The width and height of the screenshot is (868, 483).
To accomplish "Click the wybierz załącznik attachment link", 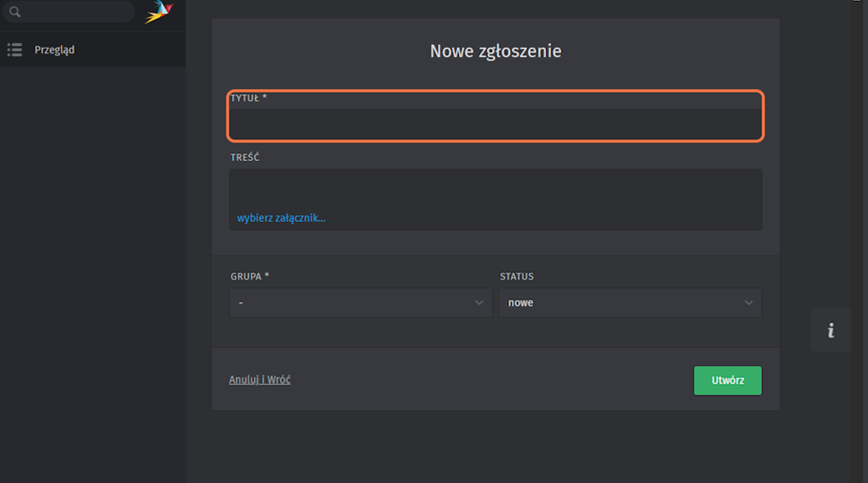I will point(281,218).
